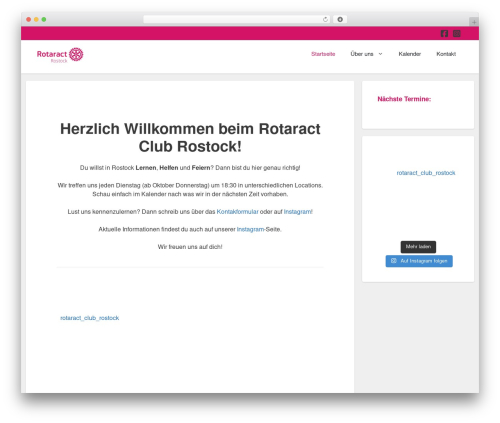Viewport: 500px width, 423px height.
Task: Expand the Über uns submenu arrow
Action: click(380, 54)
